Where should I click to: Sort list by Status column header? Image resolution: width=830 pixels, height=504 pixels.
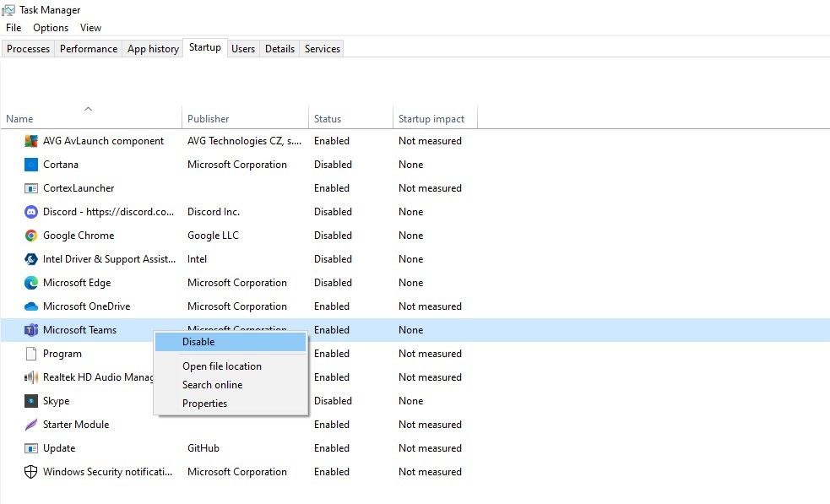coord(328,119)
